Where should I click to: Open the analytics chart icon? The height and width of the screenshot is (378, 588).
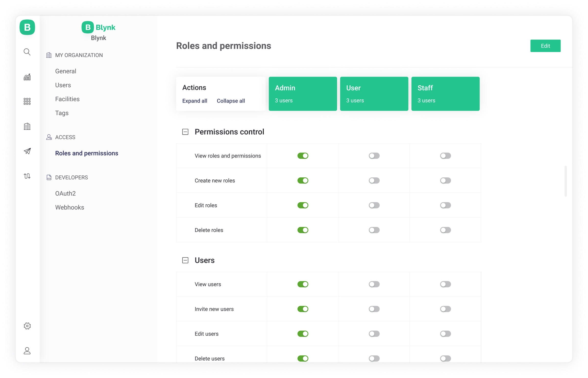(27, 77)
